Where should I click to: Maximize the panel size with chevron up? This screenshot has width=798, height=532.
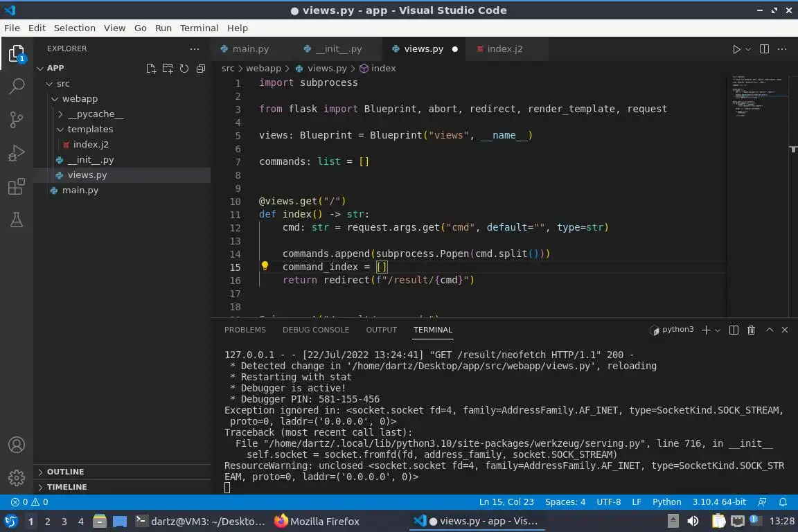coord(770,330)
